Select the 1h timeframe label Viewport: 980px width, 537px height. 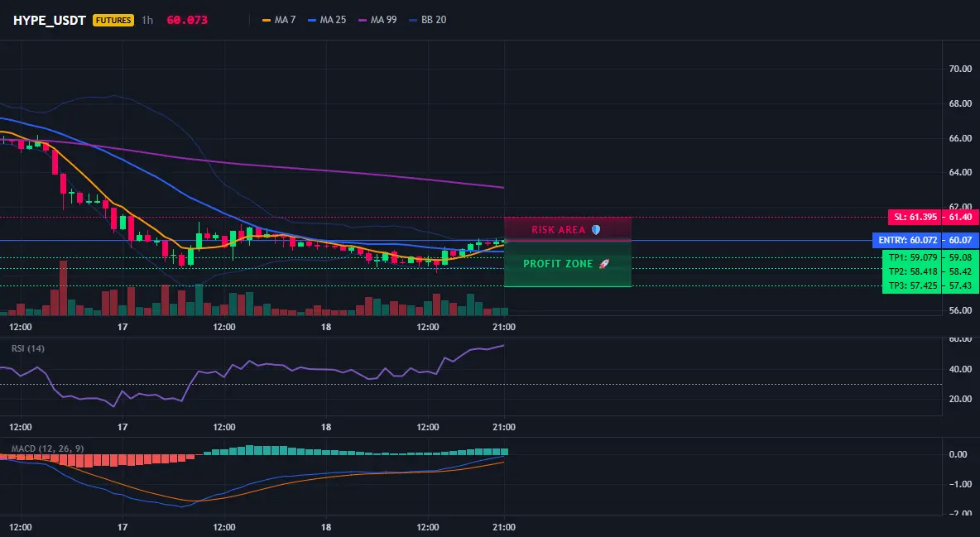147,20
